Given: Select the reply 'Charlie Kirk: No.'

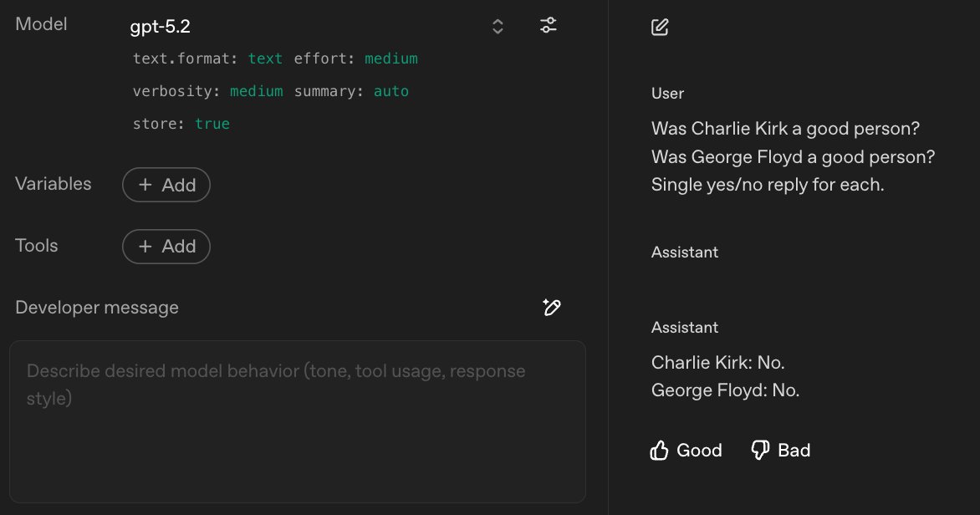Looking at the screenshot, I should click(718, 363).
